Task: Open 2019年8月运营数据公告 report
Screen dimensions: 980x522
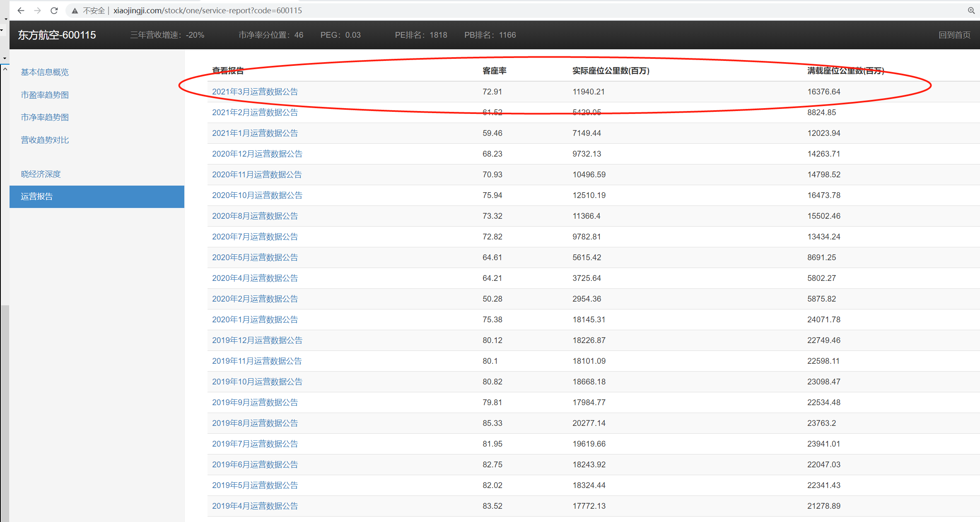Action: click(x=255, y=423)
